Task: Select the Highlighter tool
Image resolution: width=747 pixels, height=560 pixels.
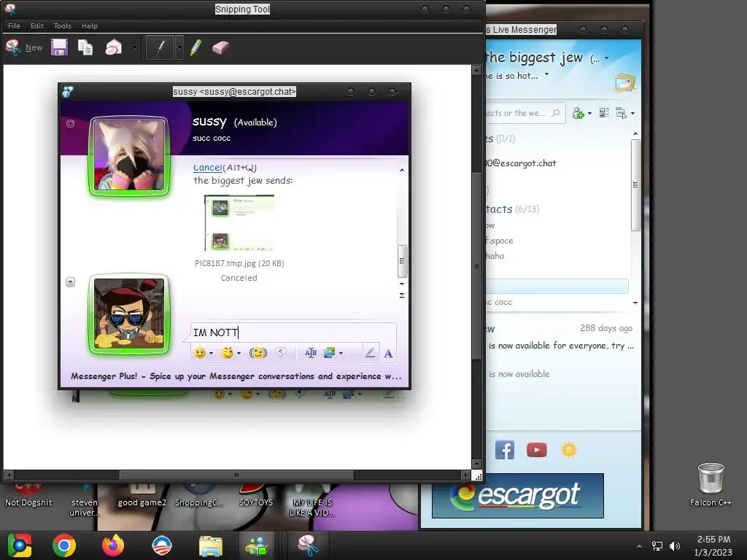Action: click(196, 47)
